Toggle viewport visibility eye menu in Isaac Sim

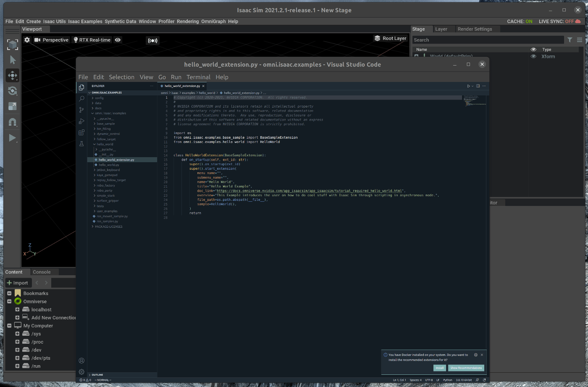coord(118,40)
